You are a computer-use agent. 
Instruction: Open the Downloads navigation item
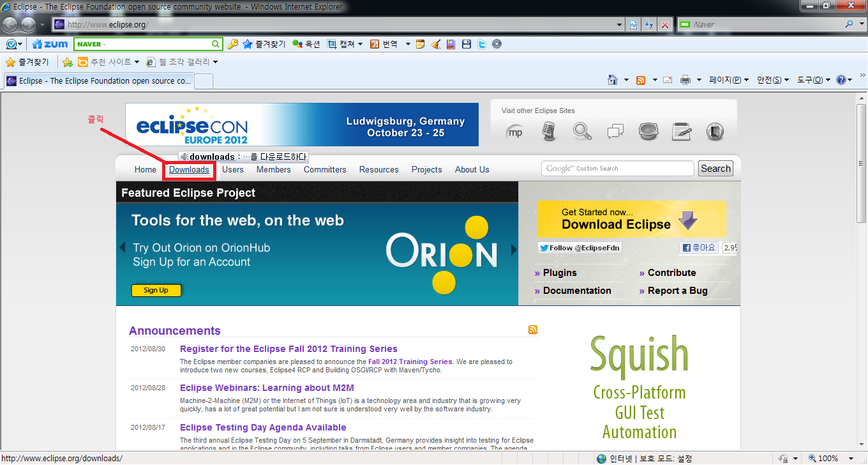(x=189, y=170)
